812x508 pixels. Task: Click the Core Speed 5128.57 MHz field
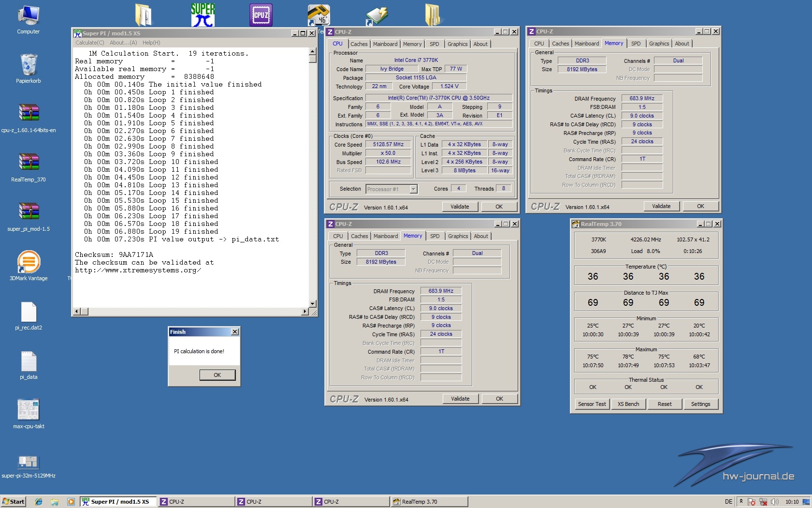(388, 144)
